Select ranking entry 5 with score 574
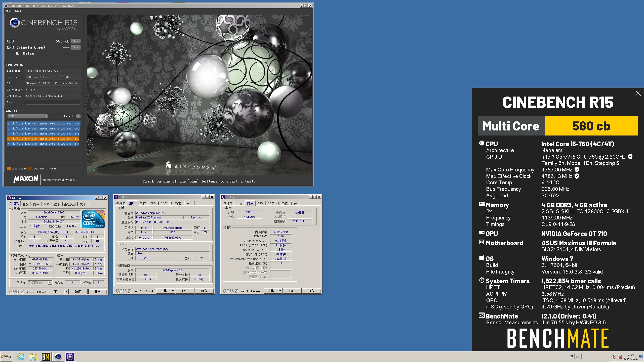The image size is (644, 362). pos(43,144)
